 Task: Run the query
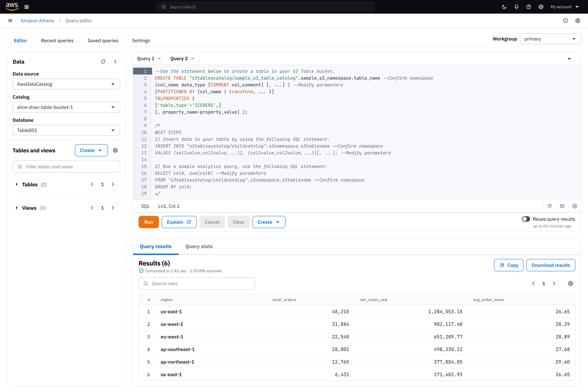tap(149, 222)
